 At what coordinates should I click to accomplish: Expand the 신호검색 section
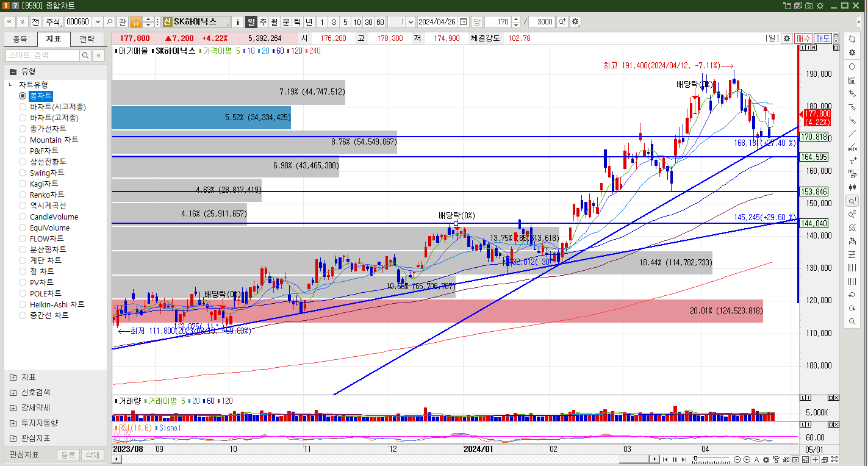pos(13,392)
